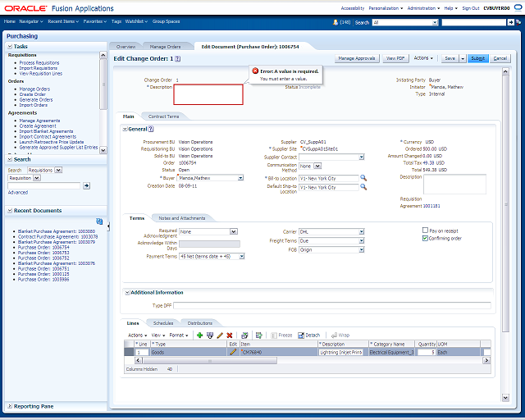Screen dimensions: 525x420
Task: Click export to spreadsheet icon
Action: coord(259,336)
